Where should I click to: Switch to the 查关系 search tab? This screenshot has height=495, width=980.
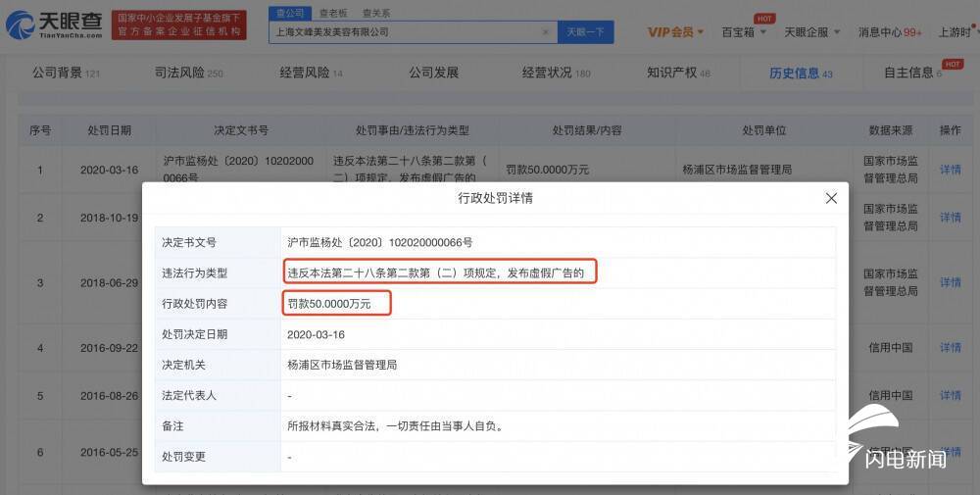point(375,13)
